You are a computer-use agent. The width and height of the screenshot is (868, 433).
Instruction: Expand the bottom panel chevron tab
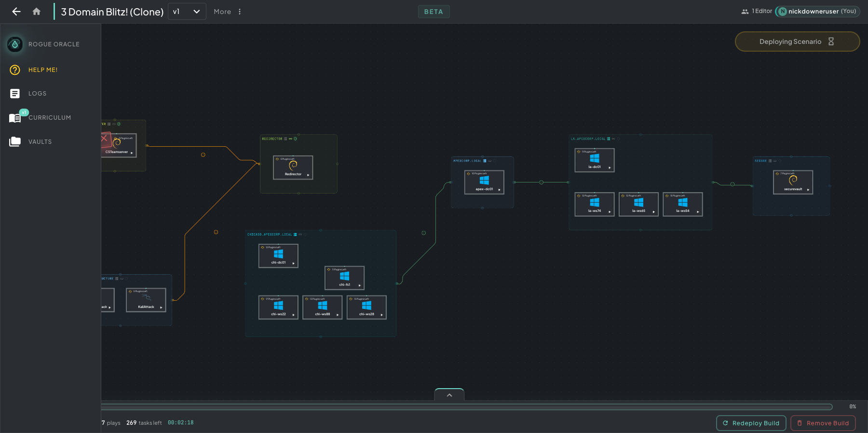(449, 395)
